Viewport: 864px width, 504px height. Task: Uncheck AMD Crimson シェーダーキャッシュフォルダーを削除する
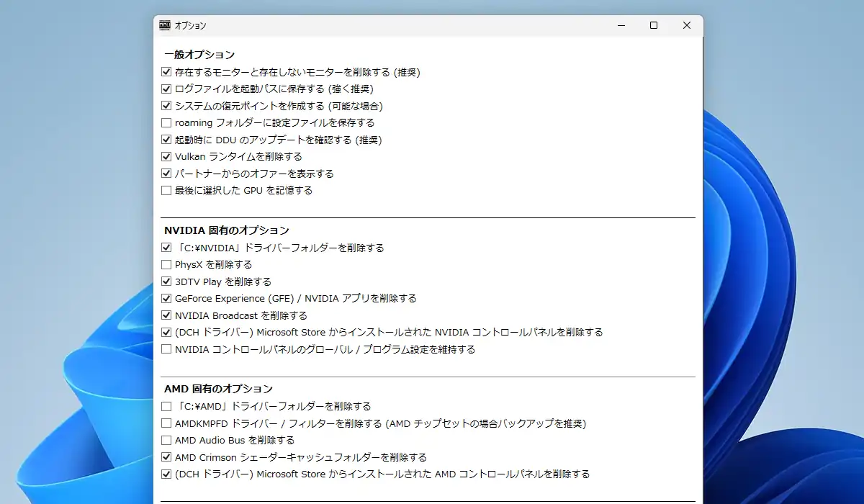coord(167,457)
